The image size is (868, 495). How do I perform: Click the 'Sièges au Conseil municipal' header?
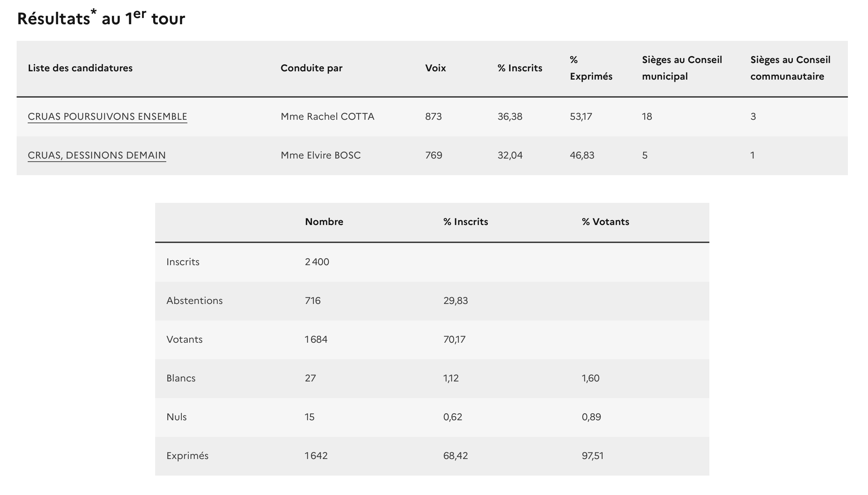click(x=682, y=68)
